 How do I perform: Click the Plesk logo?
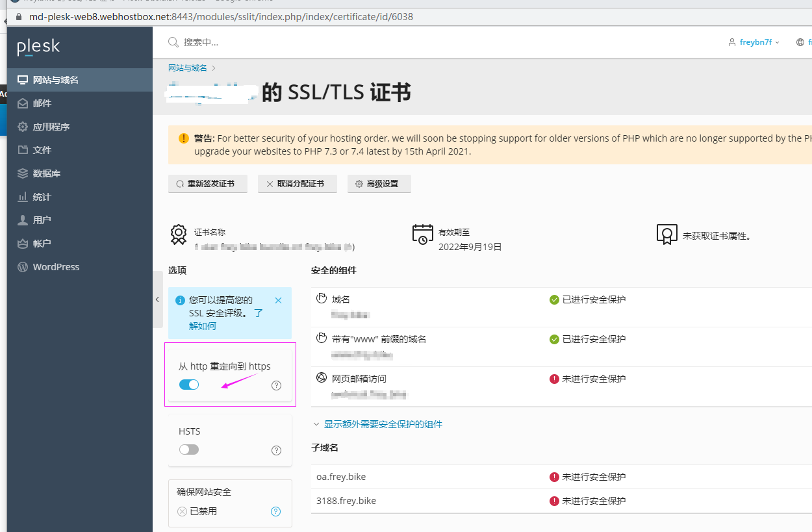coord(38,47)
